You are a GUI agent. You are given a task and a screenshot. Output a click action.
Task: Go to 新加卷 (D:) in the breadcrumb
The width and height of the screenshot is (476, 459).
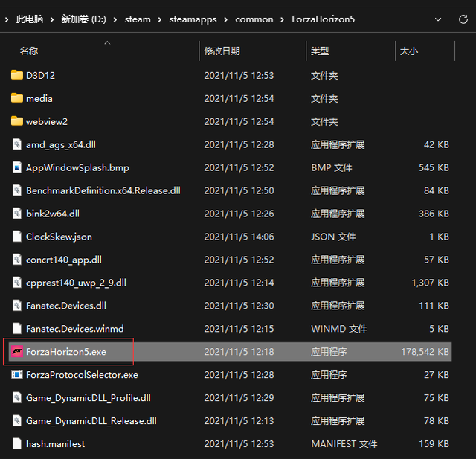(83, 19)
